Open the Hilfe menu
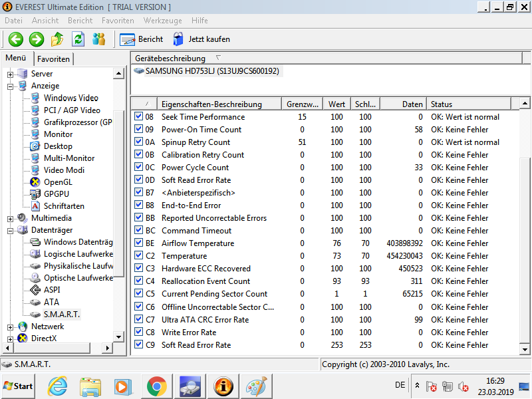The width and height of the screenshot is (532, 399). tap(199, 21)
